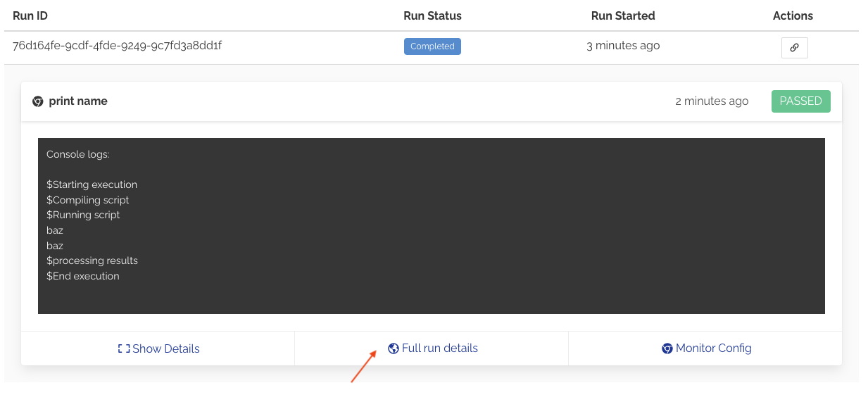
Task: Select the print name monitor title
Action: [x=78, y=101]
